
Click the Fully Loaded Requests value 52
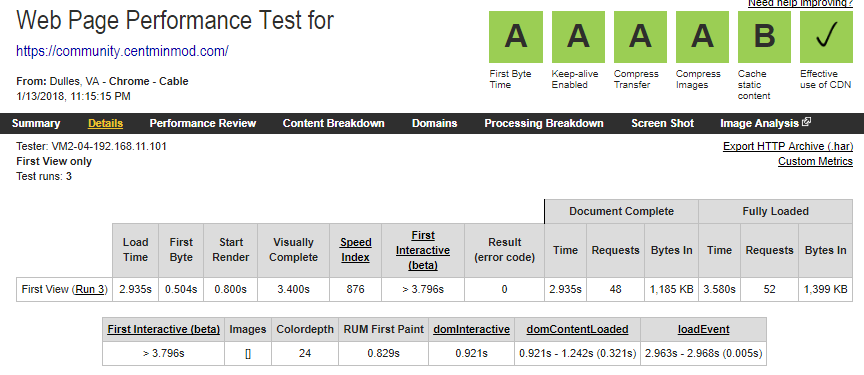coord(769,289)
